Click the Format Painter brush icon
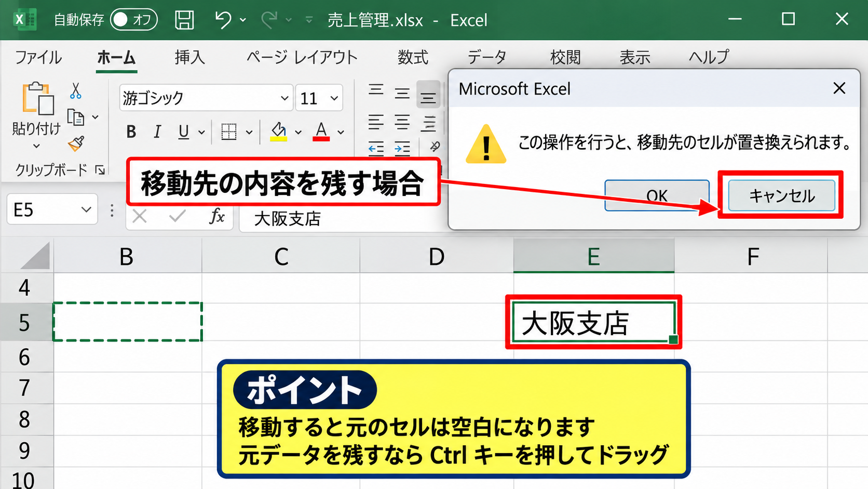The height and width of the screenshot is (489, 868). pos(76,143)
